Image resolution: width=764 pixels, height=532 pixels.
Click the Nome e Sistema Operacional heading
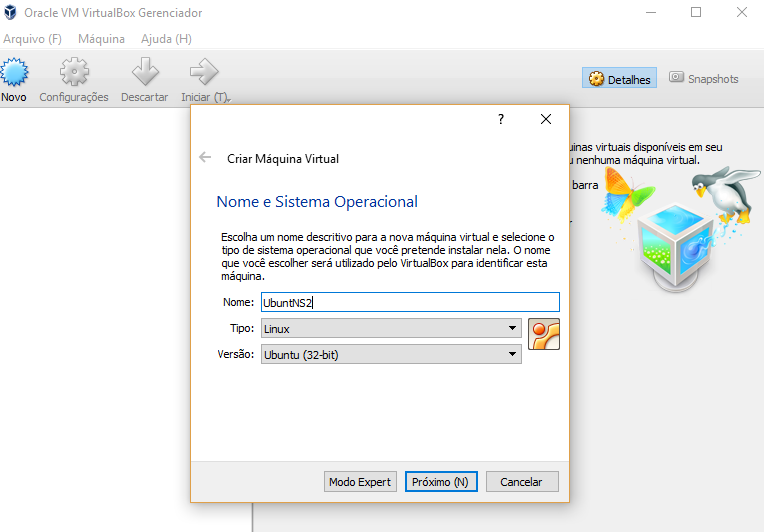pyautogui.click(x=317, y=202)
